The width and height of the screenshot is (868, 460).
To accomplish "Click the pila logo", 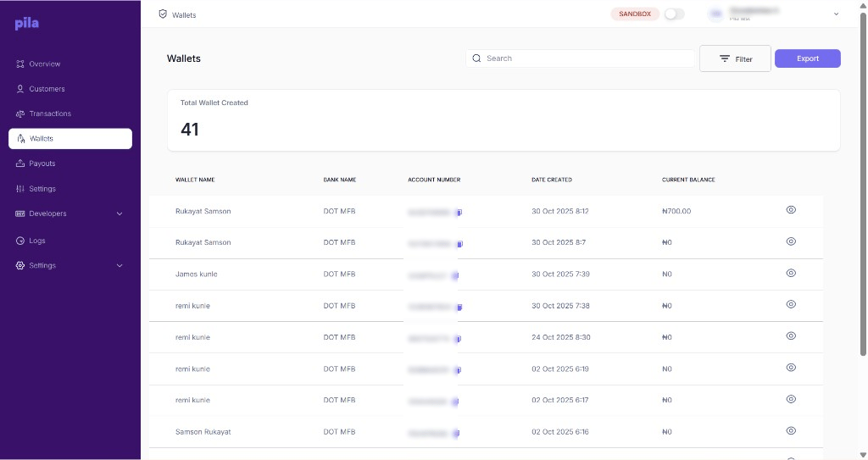I will [26, 23].
